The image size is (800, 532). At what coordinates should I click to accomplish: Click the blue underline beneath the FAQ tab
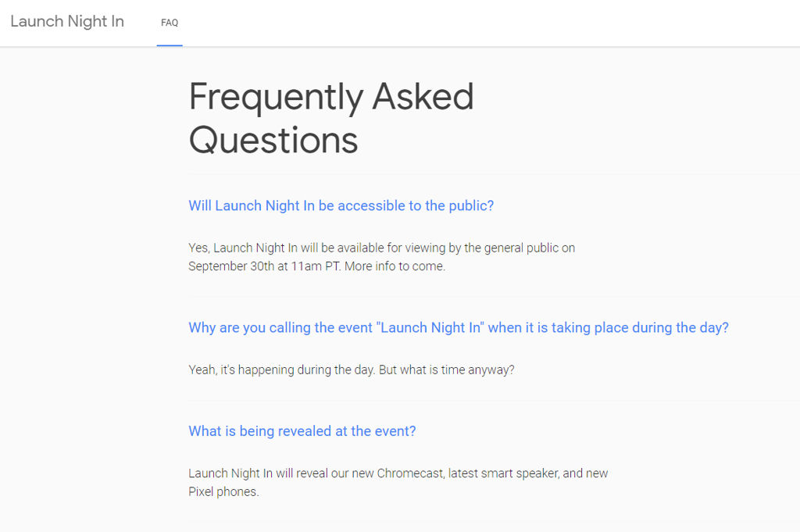click(170, 45)
